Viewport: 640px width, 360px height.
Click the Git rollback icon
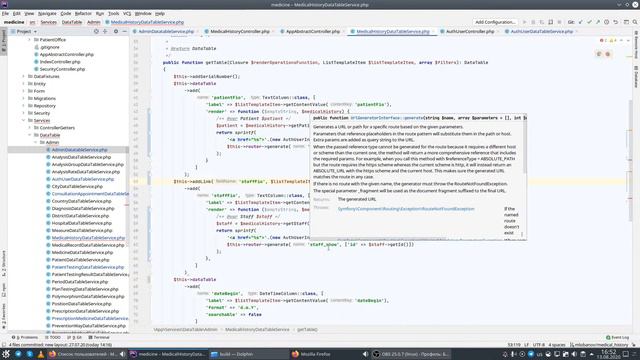(616, 22)
